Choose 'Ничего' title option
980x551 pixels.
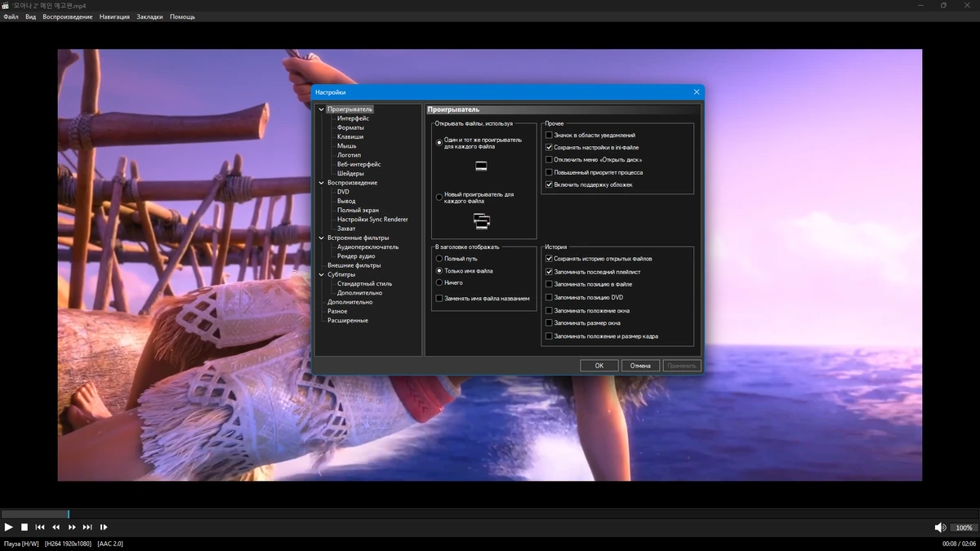click(x=439, y=282)
